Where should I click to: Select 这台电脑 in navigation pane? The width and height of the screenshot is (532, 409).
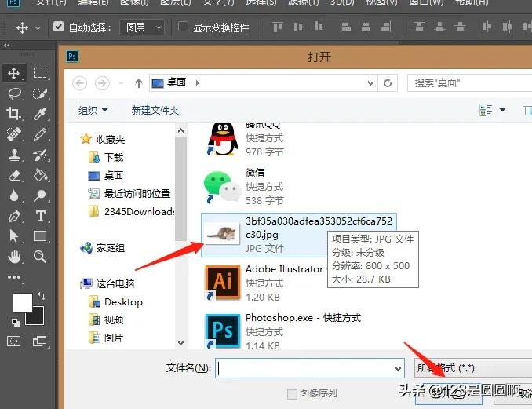107,283
